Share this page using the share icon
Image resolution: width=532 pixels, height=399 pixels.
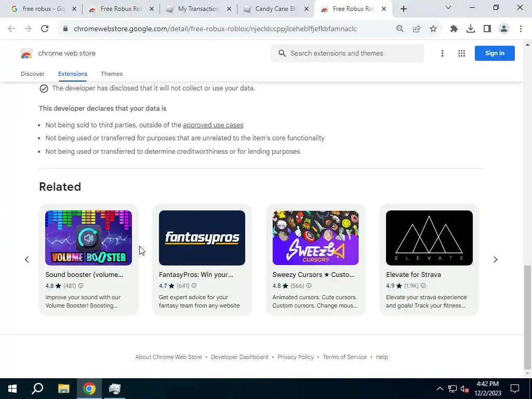tap(417, 29)
